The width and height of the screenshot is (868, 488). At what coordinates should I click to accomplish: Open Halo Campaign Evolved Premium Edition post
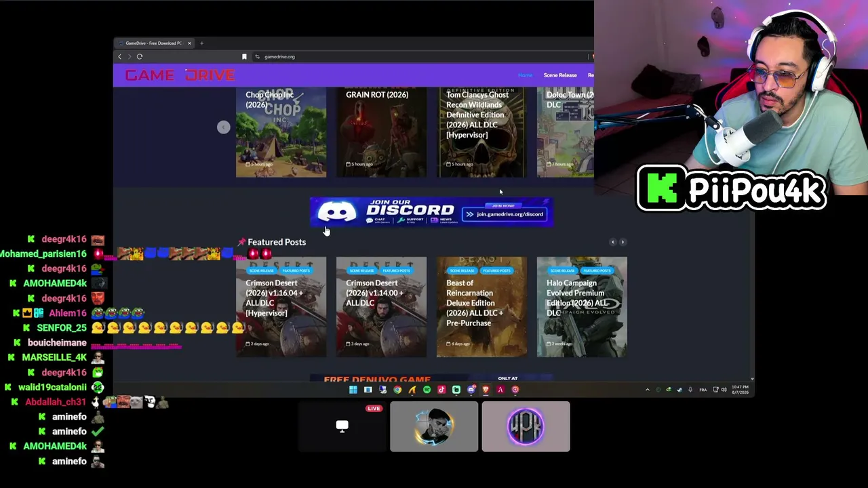click(582, 307)
